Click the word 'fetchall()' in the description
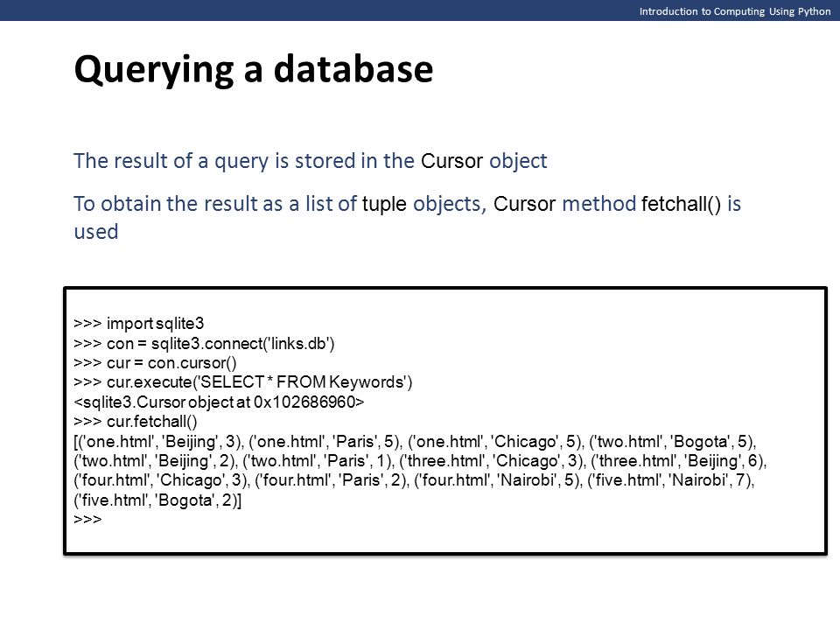The width and height of the screenshot is (840, 630). pyautogui.click(x=681, y=204)
